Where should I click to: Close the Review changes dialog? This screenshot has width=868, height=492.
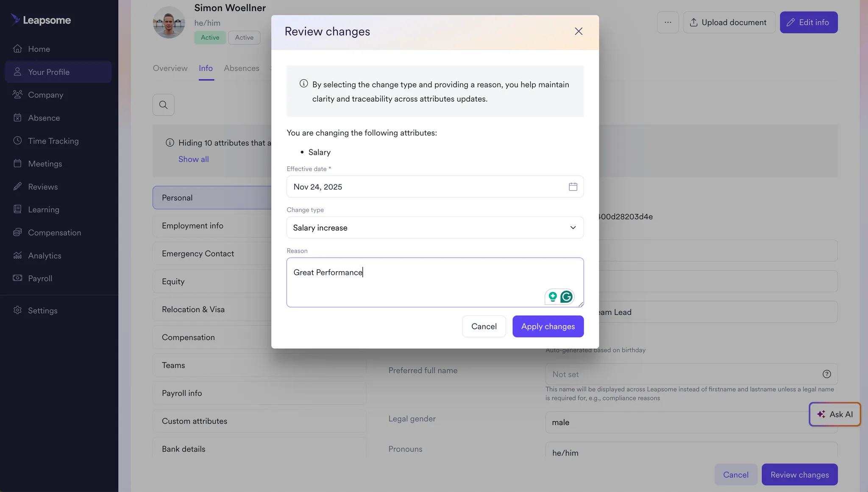pos(579,31)
